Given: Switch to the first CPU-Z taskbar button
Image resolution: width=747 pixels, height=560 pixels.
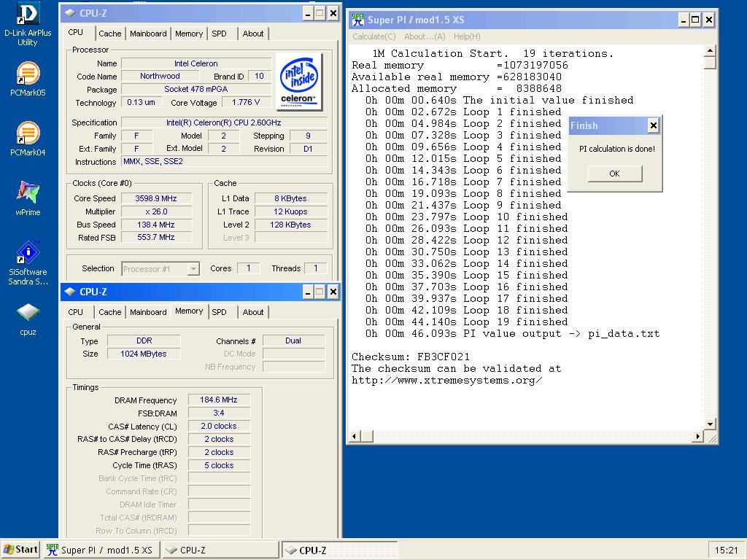Looking at the screenshot, I should point(220,550).
